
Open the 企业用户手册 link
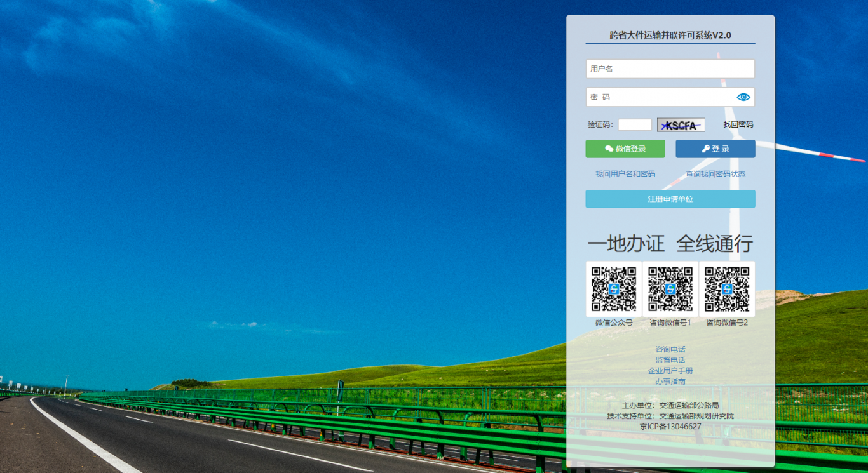coord(670,371)
